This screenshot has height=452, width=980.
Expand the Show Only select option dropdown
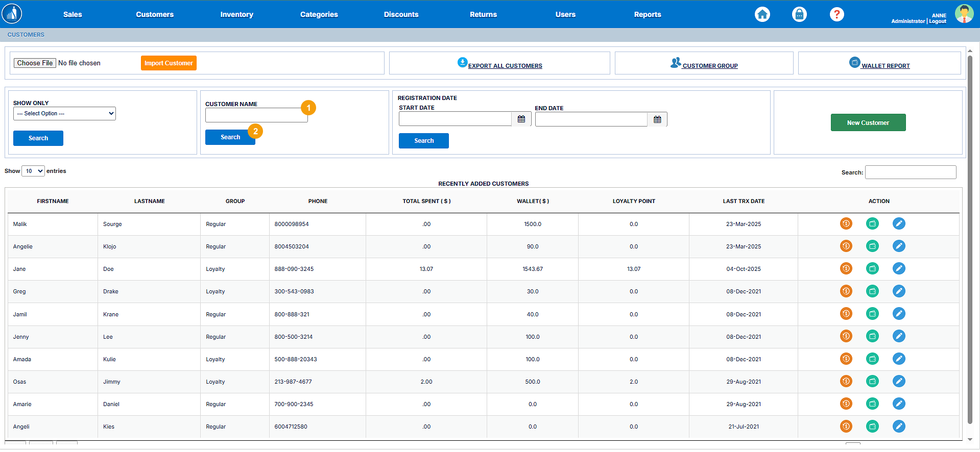coord(64,113)
